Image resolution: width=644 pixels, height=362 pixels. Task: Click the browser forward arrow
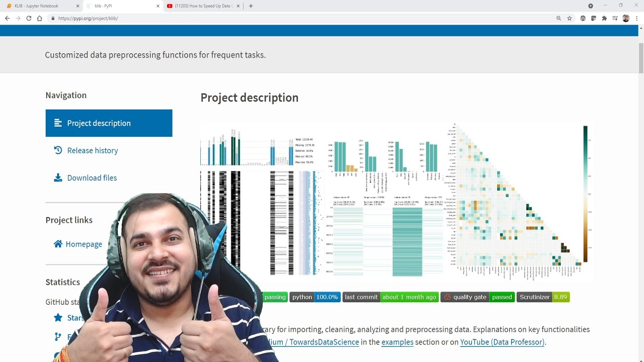pyautogui.click(x=18, y=18)
